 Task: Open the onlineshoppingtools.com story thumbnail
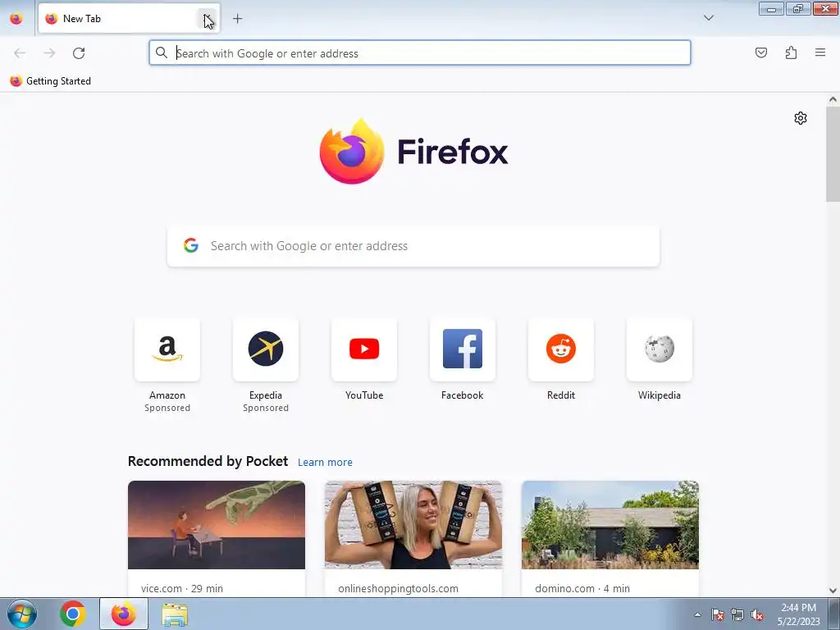coord(413,525)
